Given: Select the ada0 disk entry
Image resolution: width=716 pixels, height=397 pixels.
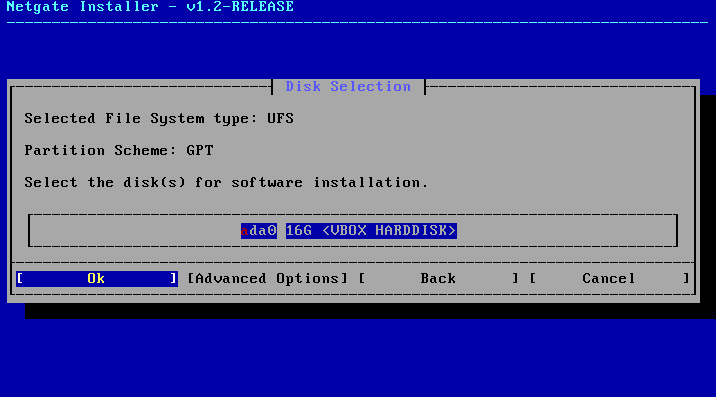Looking at the screenshot, I should click(259, 230).
